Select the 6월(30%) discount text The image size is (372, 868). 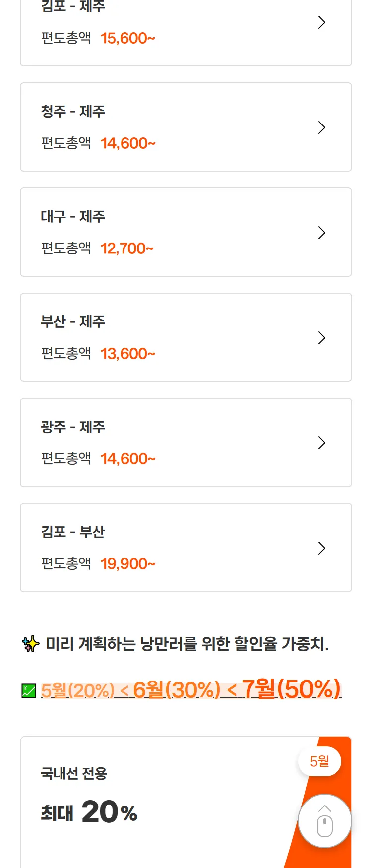point(177,689)
